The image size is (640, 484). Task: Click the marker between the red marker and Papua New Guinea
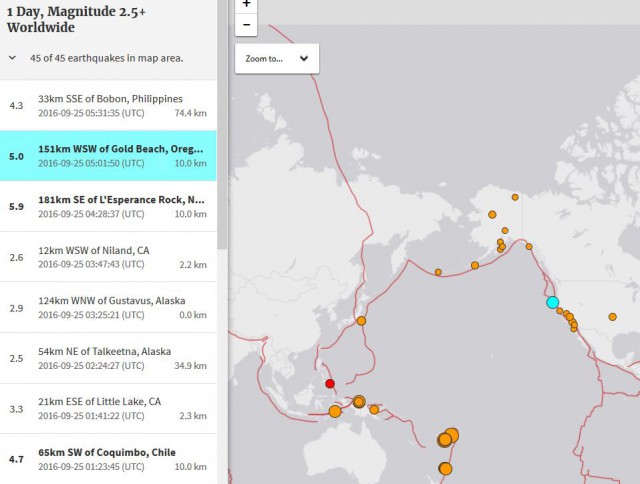(359, 402)
